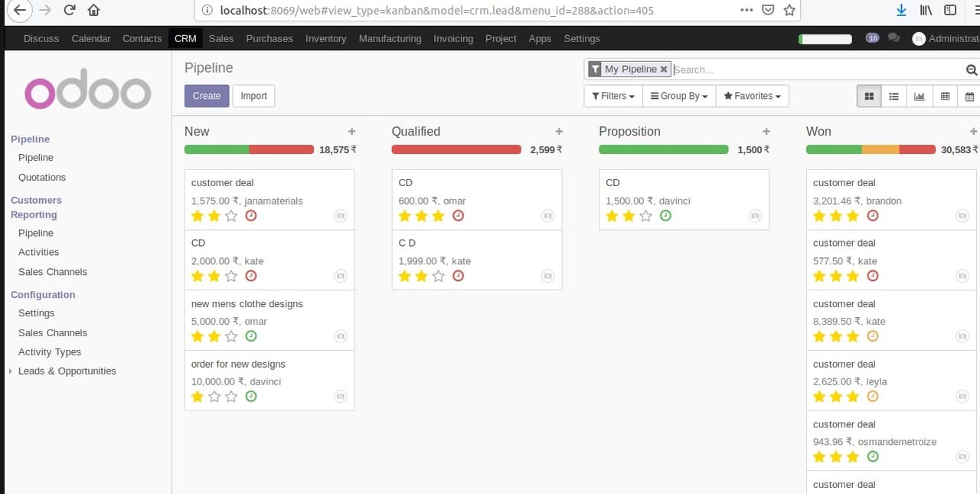Open Activities under Reporting
Image resolution: width=980 pixels, height=494 pixels.
[38, 252]
